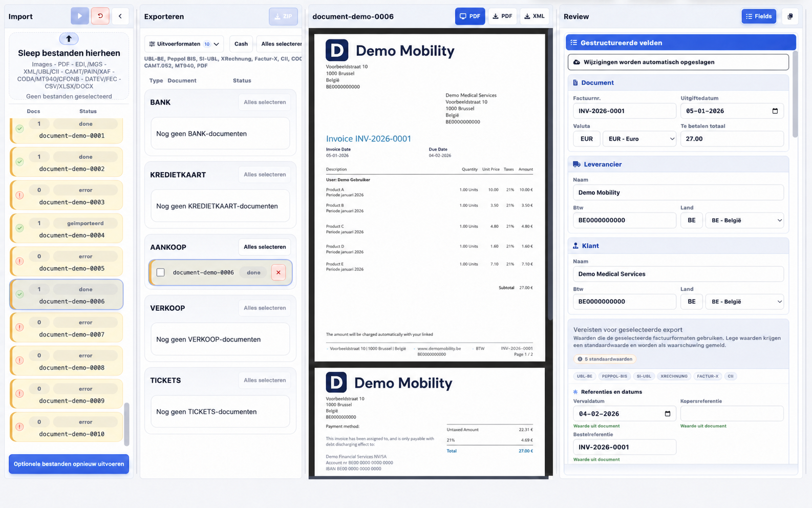
Task: Select the XML download tab
Action: click(535, 16)
